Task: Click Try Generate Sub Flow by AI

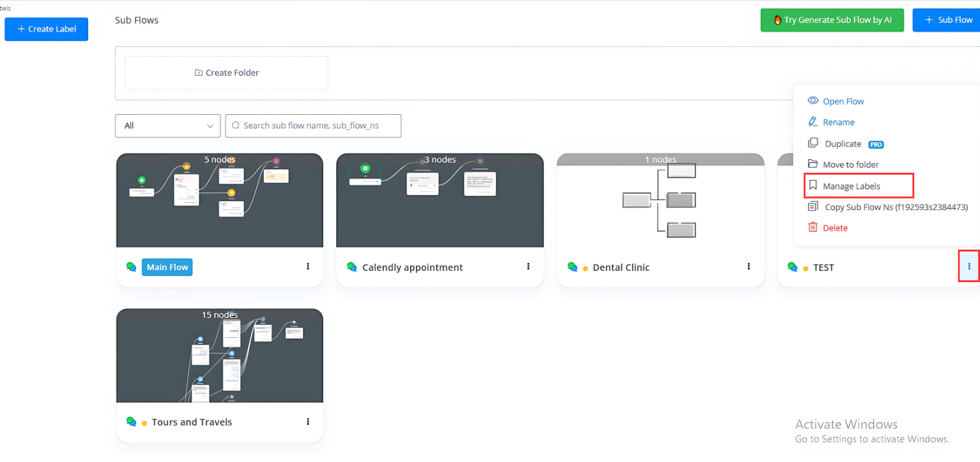Action: [831, 20]
